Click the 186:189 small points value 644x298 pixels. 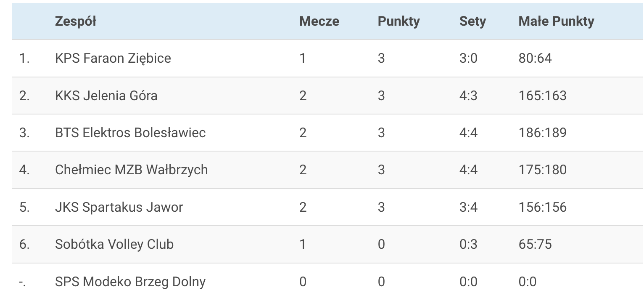542,133
